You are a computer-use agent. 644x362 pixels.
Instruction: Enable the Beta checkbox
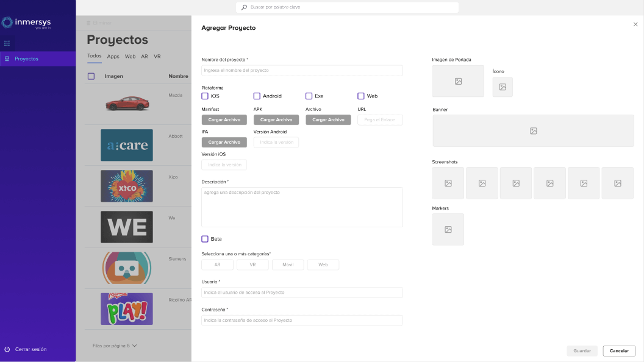pos(205,238)
